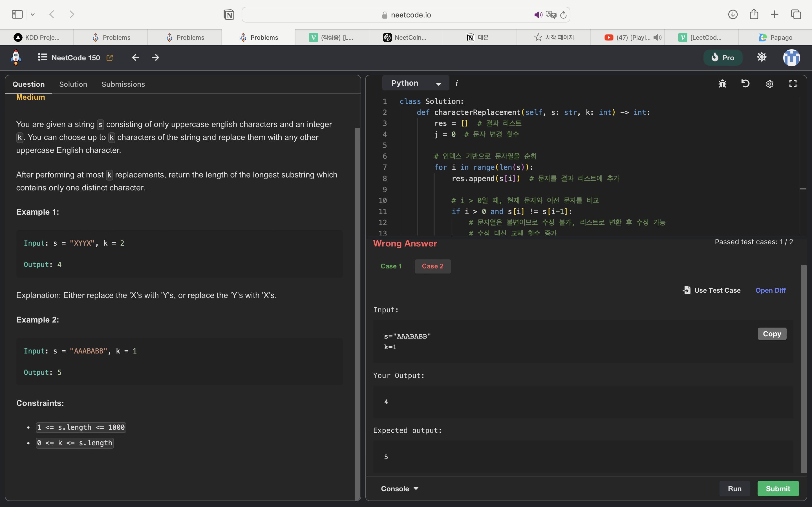The width and height of the screenshot is (812, 507).
Task: Go to previous problem arrow
Action: 135,58
